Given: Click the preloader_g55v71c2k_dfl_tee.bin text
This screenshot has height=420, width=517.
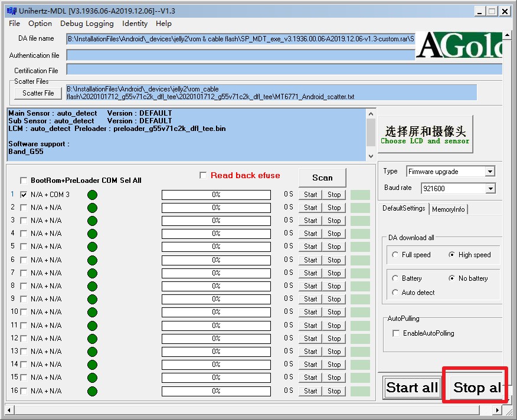Looking at the screenshot, I should (169, 129).
